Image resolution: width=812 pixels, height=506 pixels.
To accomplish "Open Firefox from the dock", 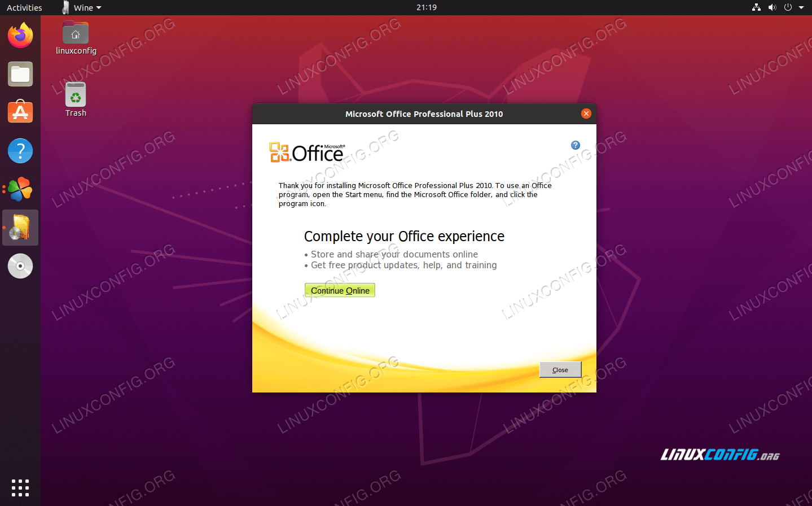I will click(x=20, y=36).
